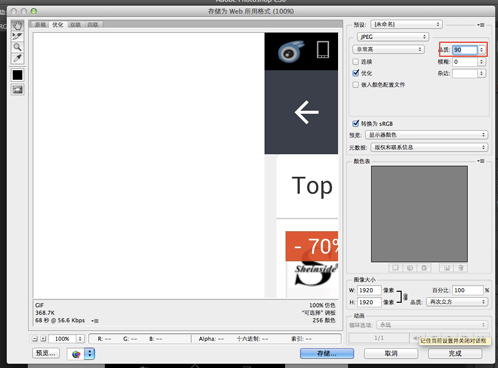
Task: Select the Slice Select tool
Action: 17,36
